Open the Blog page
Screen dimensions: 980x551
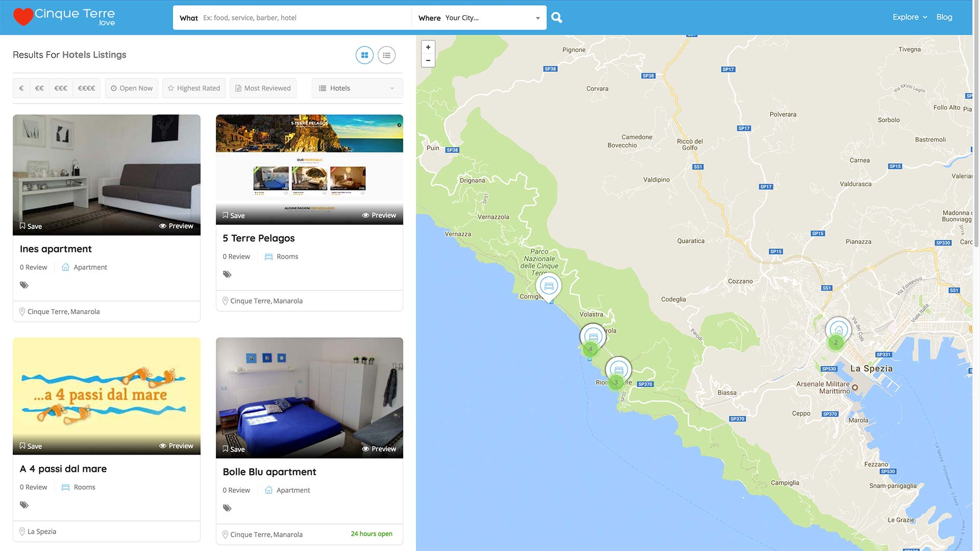pyautogui.click(x=944, y=17)
